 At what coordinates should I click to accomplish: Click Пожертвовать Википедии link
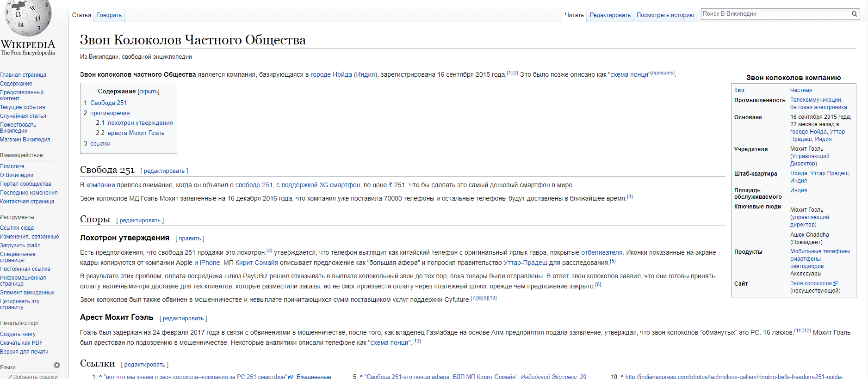click(x=18, y=128)
